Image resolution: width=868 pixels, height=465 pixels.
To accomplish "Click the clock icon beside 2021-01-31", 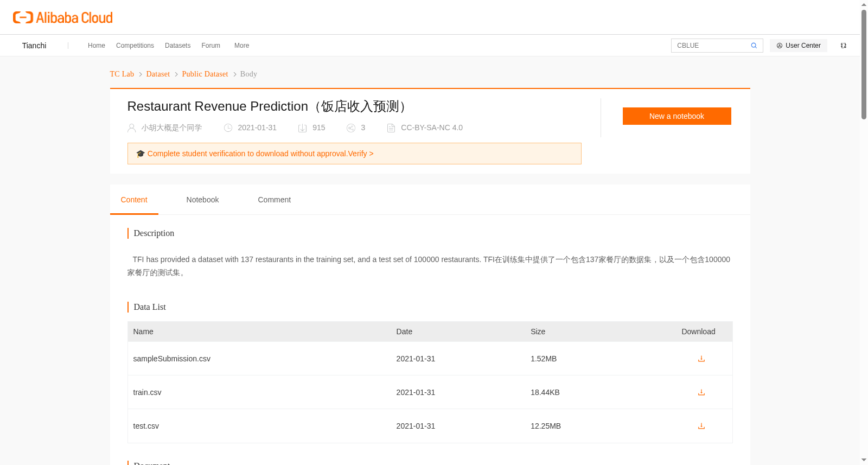I will tap(228, 128).
